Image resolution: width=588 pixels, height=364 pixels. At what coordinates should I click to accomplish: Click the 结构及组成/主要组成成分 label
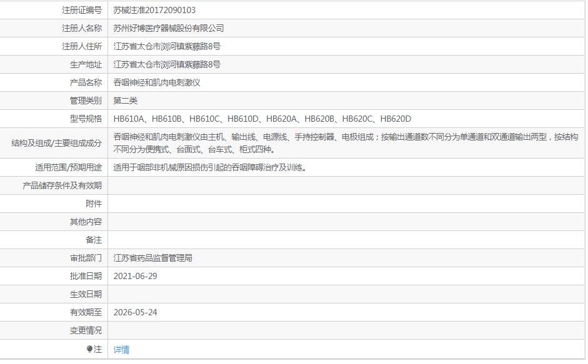(57, 143)
